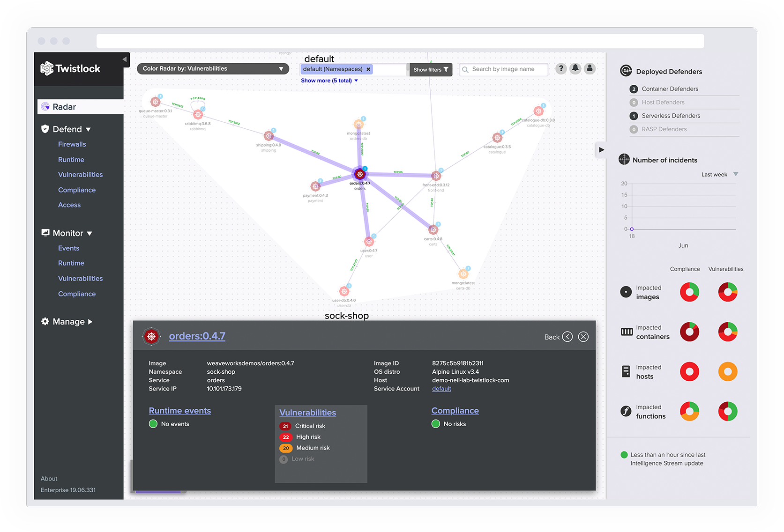Screen dimensions: 784x532
Task: Open Runtime under Monitor
Action: pyautogui.click(x=71, y=263)
